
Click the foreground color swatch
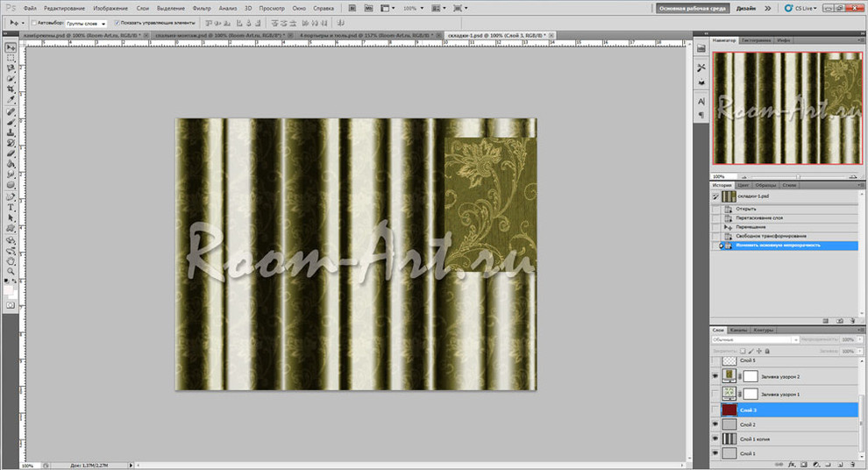point(9,286)
